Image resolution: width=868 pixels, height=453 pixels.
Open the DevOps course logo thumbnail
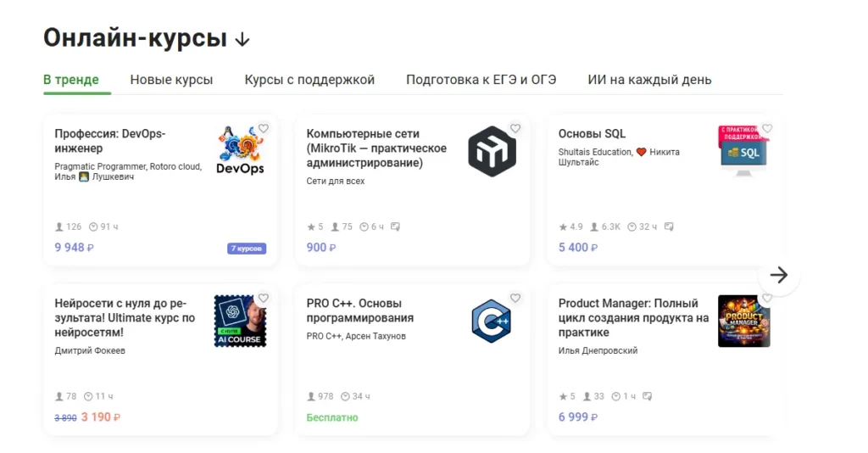pos(240,151)
